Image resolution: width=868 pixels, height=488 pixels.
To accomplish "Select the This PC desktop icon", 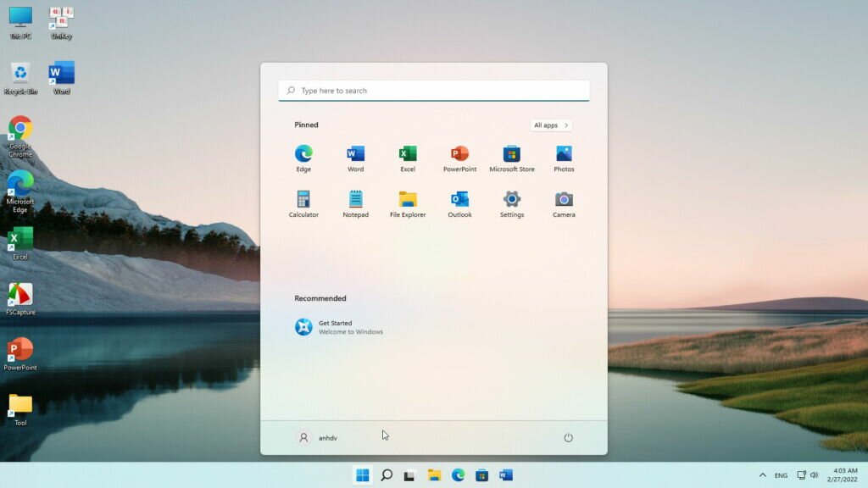I will (x=20, y=23).
